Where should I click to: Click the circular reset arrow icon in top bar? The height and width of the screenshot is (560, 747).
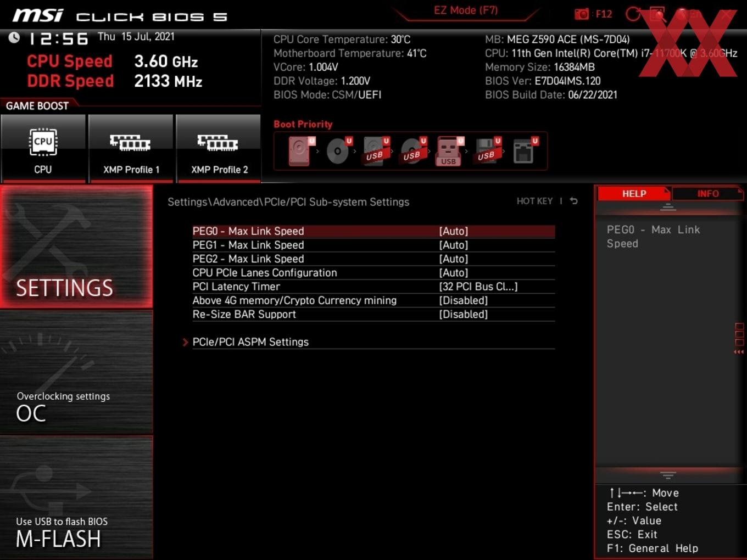click(x=633, y=14)
